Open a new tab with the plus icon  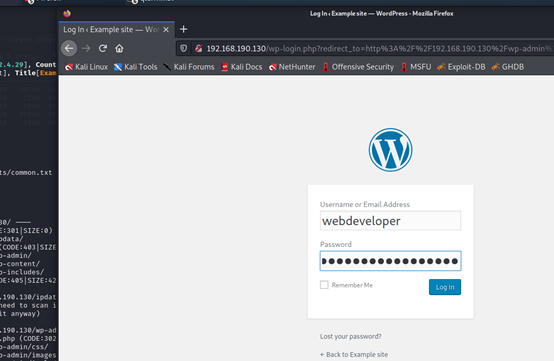click(x=183, y=29)
